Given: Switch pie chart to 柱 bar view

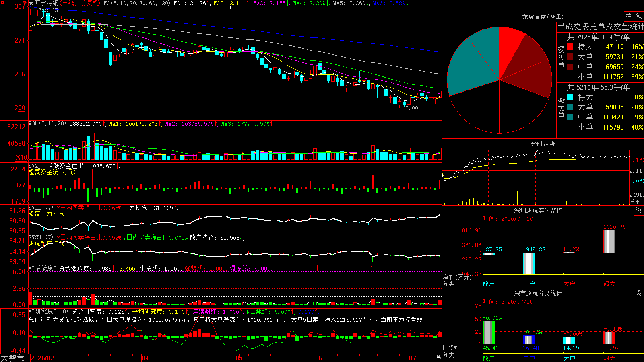Looking at the screenshot, I should pos(629,16).
